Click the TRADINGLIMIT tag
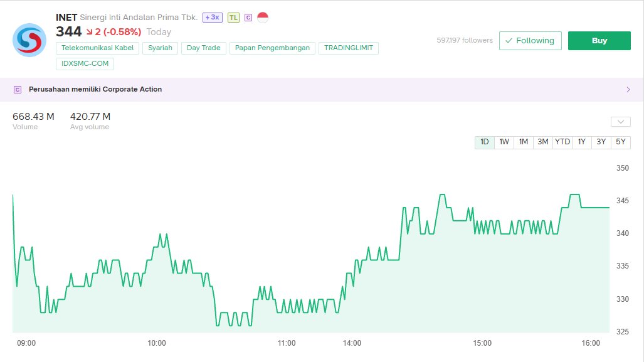This screenshot has height=362, width=644. tap(348, 48)
